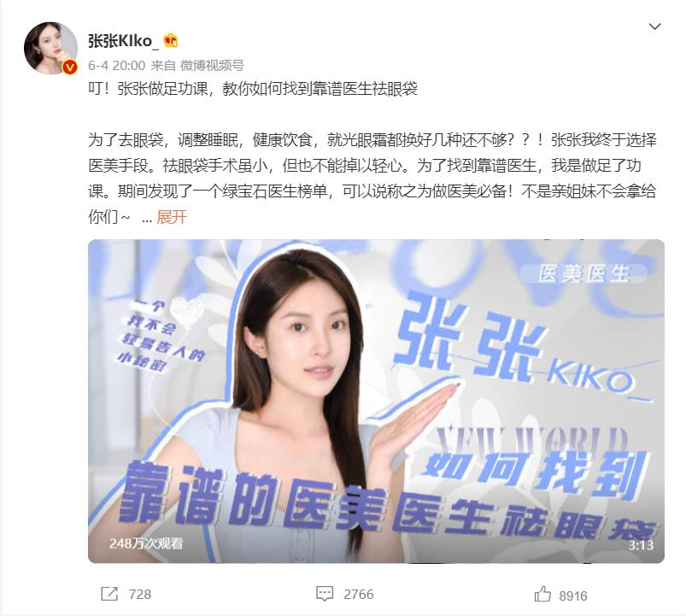This screenshot has width=686, height=616.
Task: Click the 728 repost count
Action: tap(140, 594)
